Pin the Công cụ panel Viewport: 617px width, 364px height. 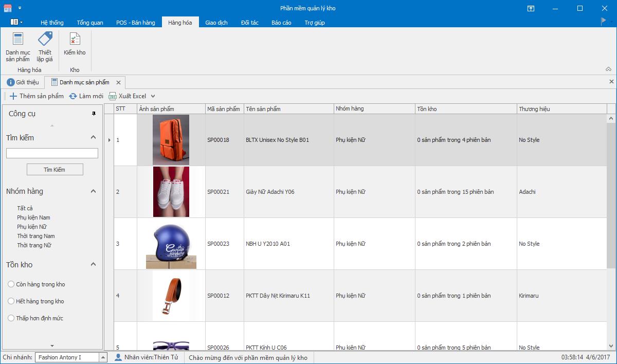click(94, 114)
